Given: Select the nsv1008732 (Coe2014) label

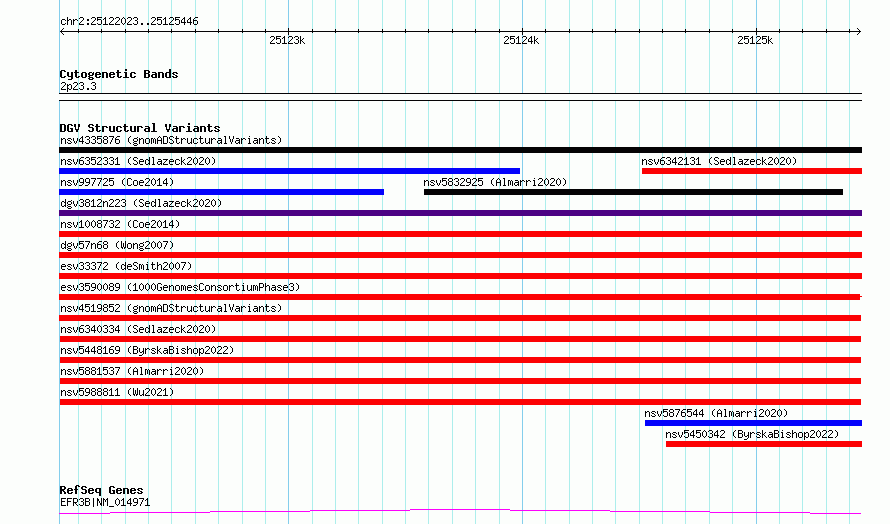Looking at the screenshot, I should point(120,224).
